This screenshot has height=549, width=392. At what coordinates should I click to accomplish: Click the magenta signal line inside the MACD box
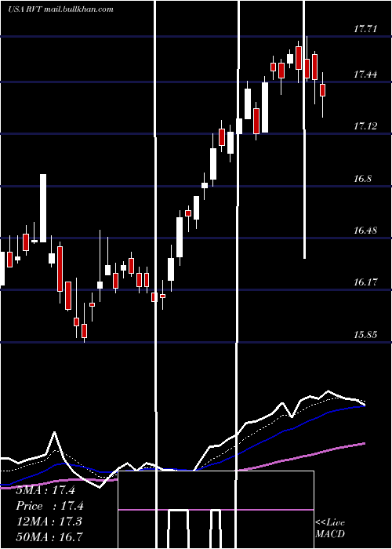(x=216, y=510)
